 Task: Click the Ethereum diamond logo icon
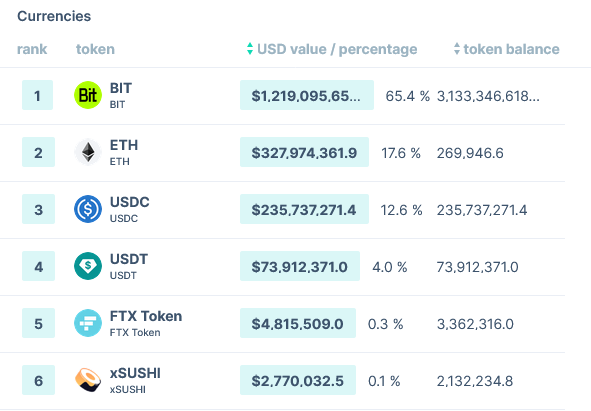88,152
